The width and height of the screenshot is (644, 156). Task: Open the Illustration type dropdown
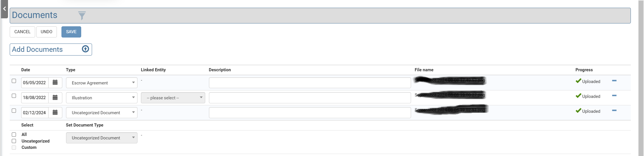(x=101, y=98)
